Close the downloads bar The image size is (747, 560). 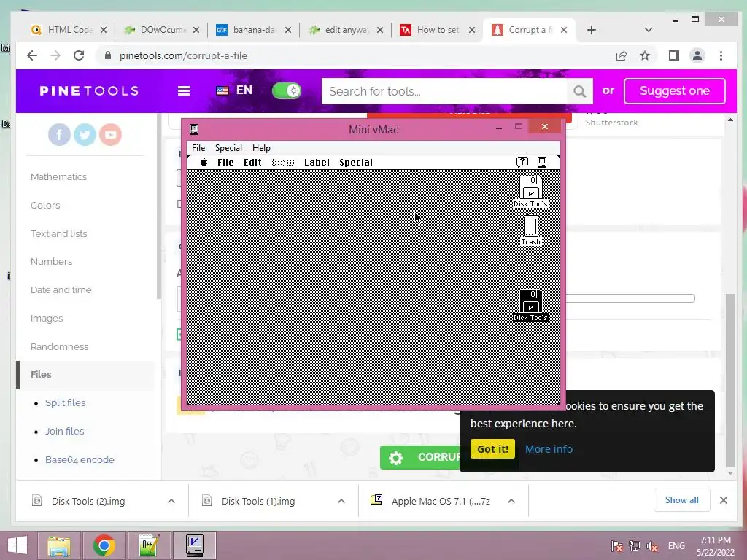[724, 500]
